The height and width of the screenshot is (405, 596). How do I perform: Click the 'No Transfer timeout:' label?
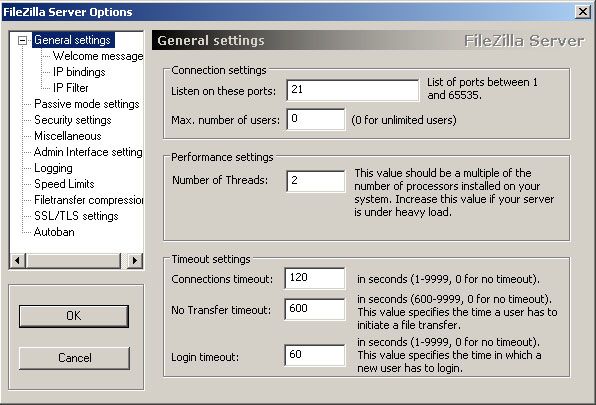pos(221,310)
